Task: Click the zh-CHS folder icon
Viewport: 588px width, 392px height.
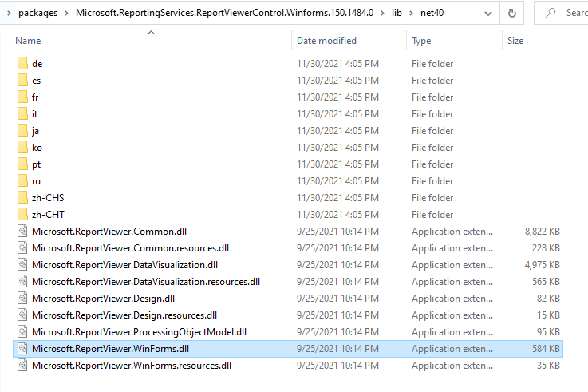Action: tap(22, 198)
